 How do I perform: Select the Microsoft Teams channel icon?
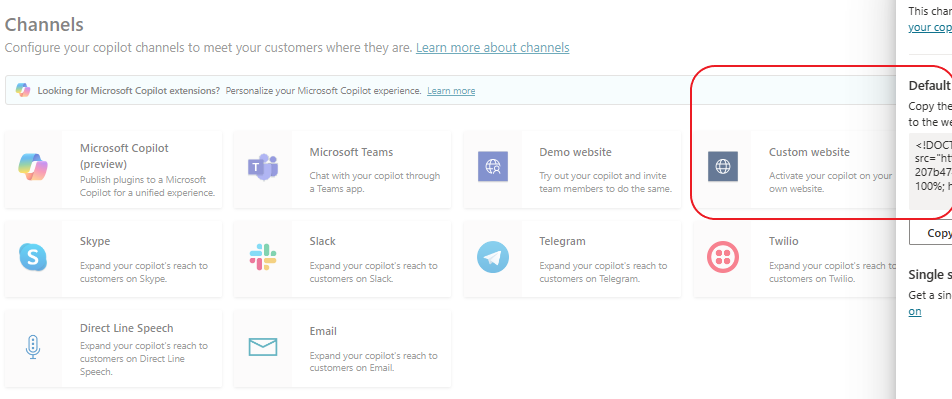point(263,167)
